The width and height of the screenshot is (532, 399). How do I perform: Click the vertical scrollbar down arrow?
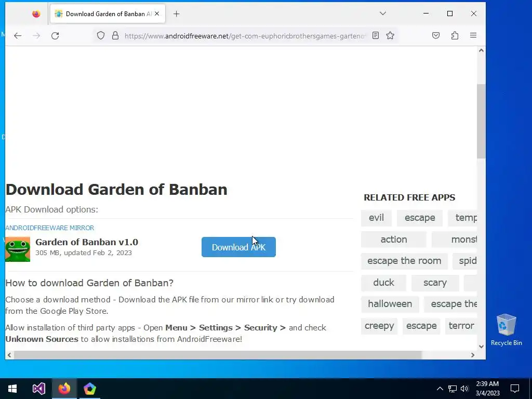tap(481, 347)
